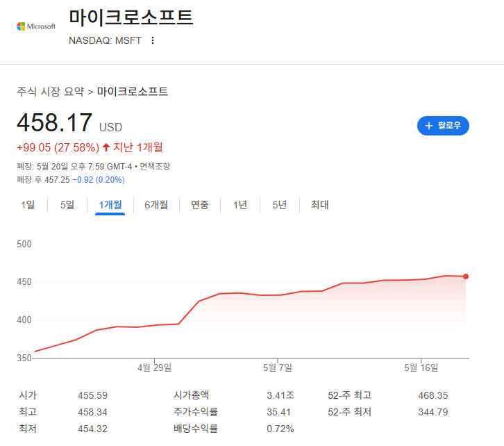
Task: Click the 배당수익률 label
Action: [196, 429]
